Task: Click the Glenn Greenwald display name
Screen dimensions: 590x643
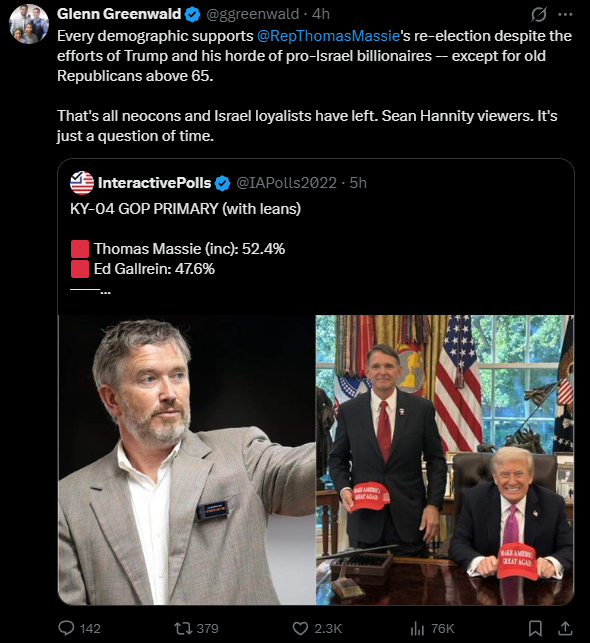Action: pos(119,14)
